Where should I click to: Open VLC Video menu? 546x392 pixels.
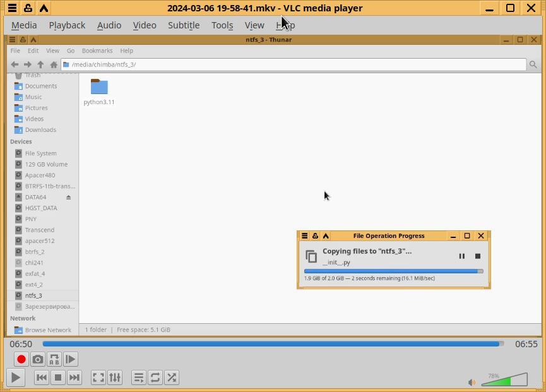coord(145,25)
